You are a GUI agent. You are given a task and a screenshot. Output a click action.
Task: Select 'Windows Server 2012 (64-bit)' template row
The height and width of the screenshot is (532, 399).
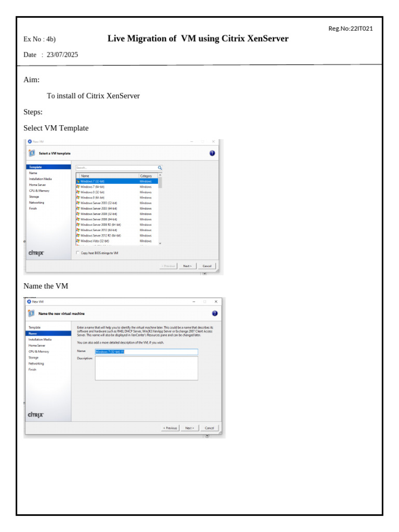117,230
